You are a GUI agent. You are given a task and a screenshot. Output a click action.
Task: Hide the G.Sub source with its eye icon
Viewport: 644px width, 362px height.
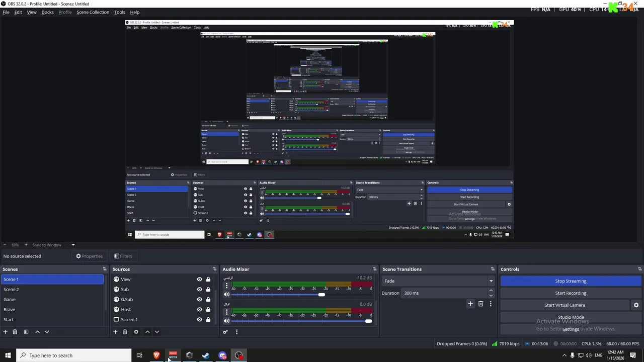click(199, 300)
